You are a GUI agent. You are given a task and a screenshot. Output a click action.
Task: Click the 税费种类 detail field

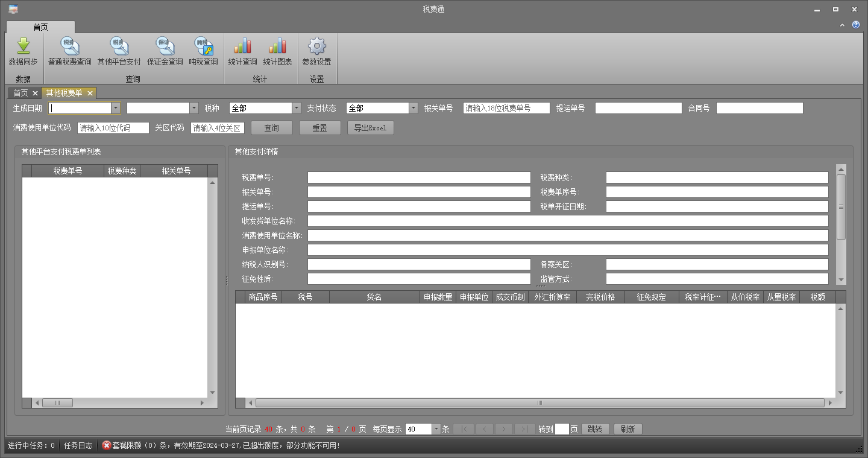(717, 177)
